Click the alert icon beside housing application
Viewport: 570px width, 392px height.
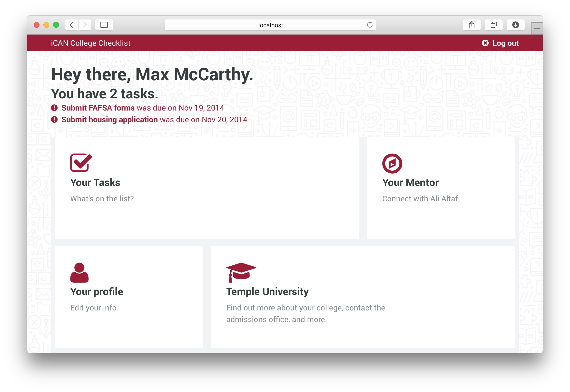(x=54, y=120)
